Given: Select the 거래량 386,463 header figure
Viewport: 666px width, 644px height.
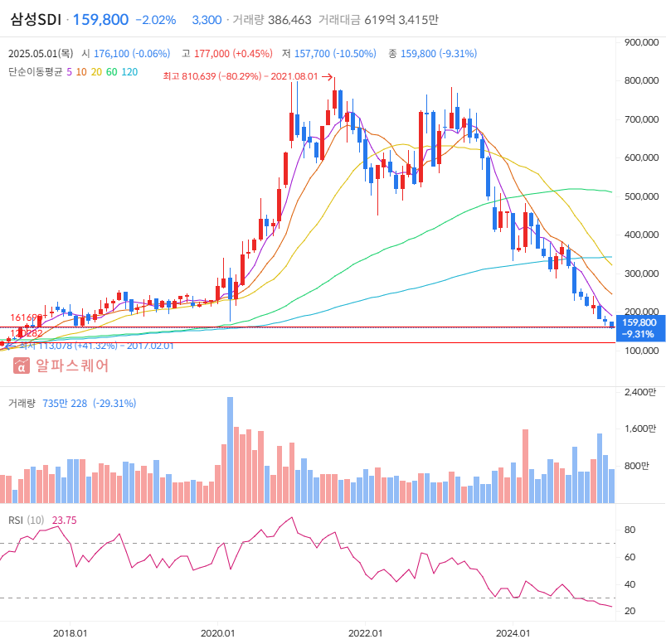Looking at the screenshot, I should pyautogui.click(x=272, y=20).
